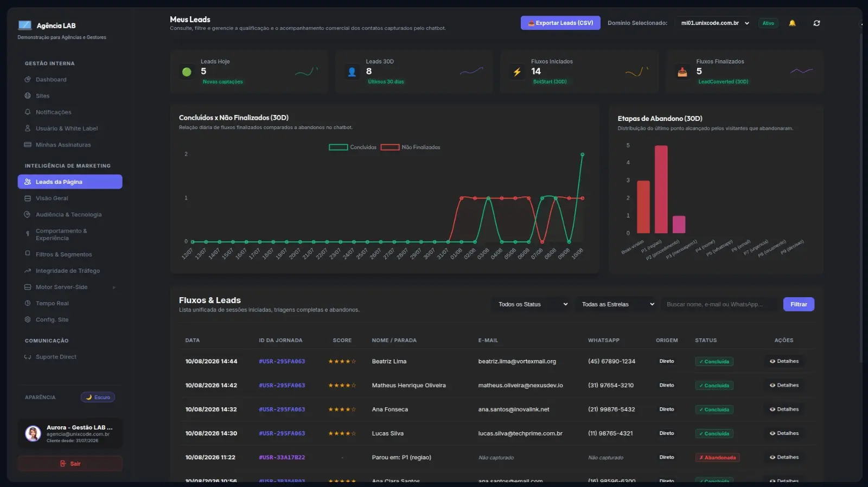Click the Sair logout button

click(70, 464)
